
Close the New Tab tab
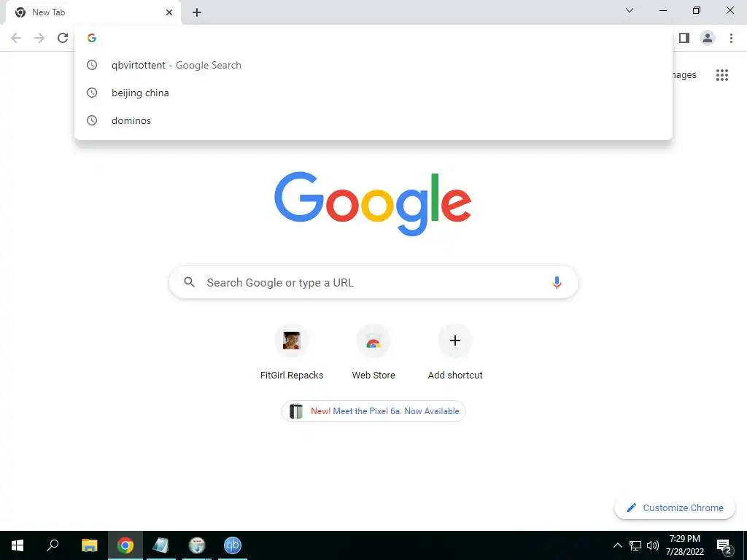[169, 12]
